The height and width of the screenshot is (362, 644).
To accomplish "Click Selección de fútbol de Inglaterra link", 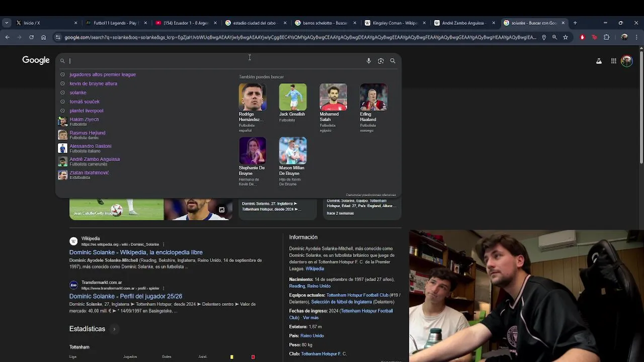I will [342, 302].
